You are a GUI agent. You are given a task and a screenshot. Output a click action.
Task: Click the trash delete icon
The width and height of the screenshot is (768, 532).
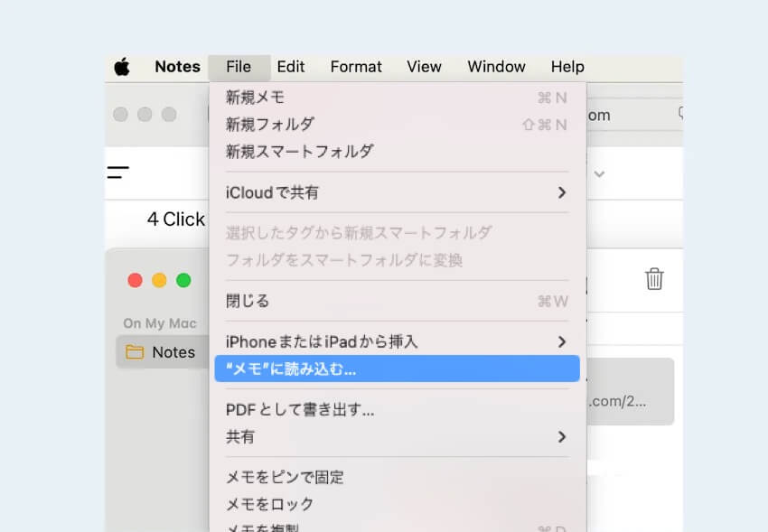[x=654, y=279]
